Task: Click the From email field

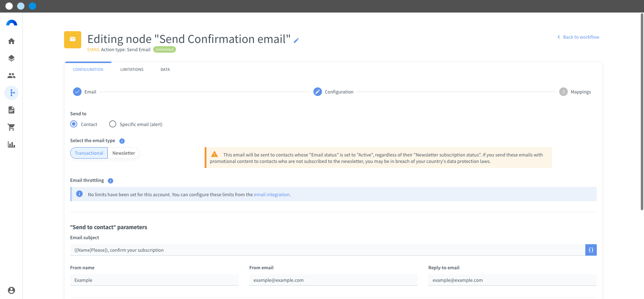Action: [333, 280]
